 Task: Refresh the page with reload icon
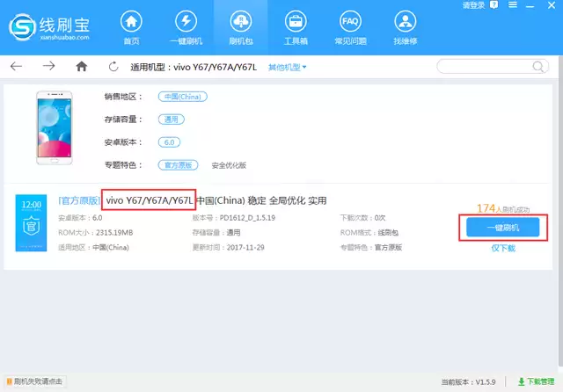[113, 66]
